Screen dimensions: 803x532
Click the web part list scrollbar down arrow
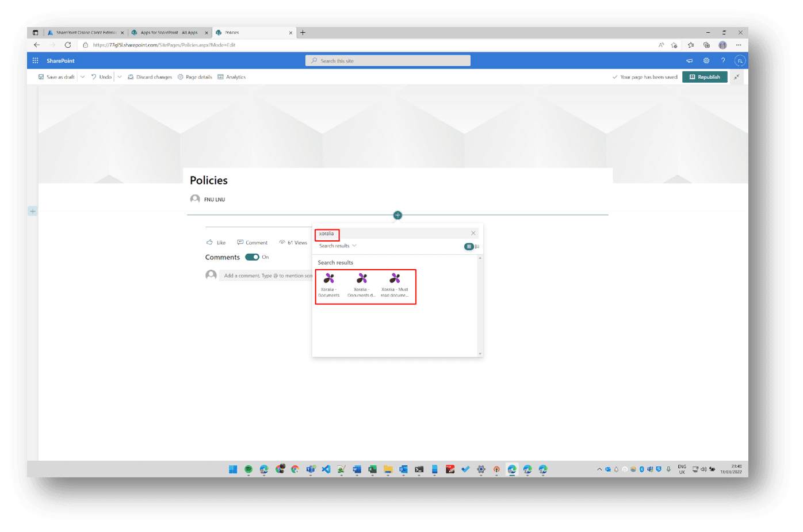point(480,354)
